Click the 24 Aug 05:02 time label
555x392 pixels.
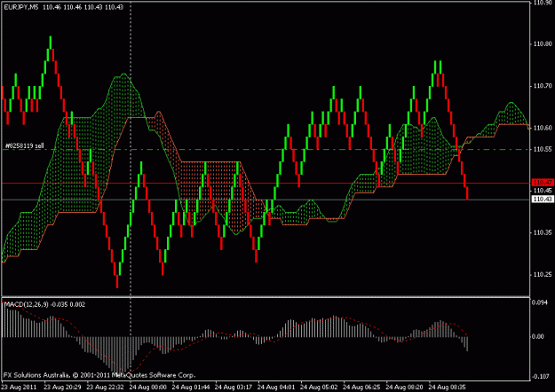tap(319, 388)
